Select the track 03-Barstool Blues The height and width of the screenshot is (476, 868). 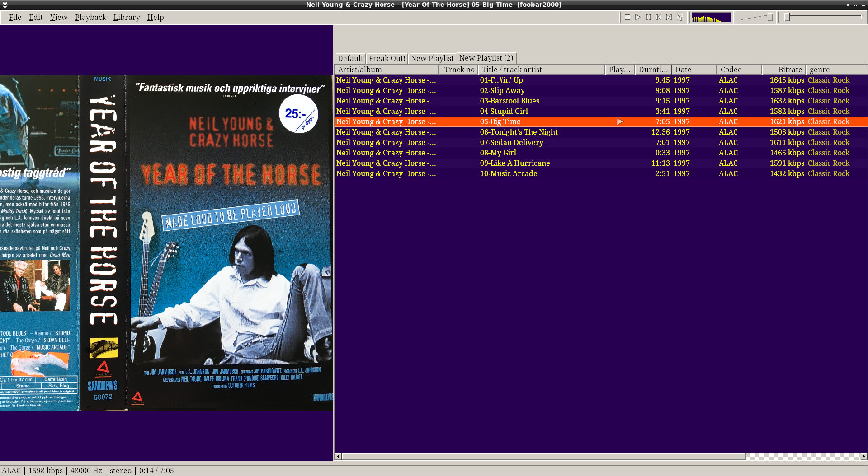click(601, 101)
